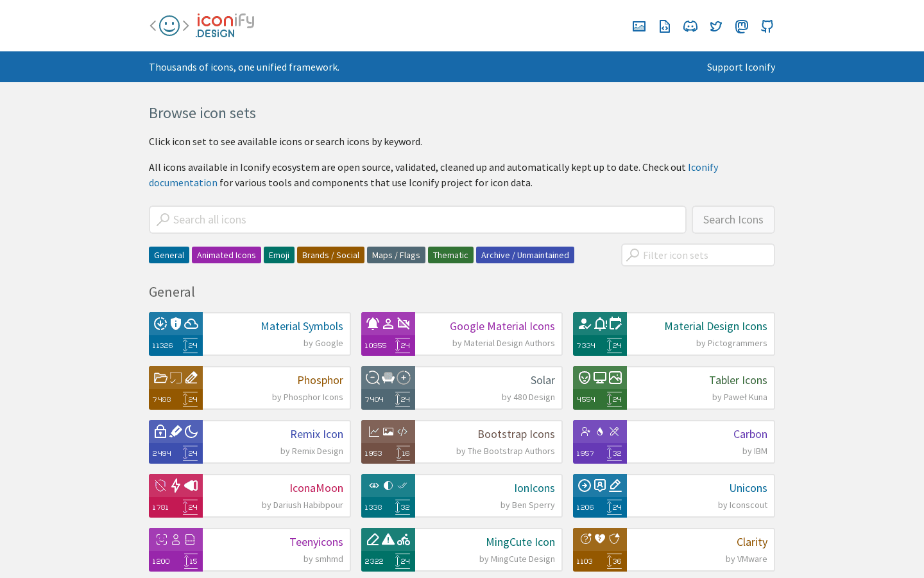
Task: Activate the Maps / Flags filter
Action: [x=396, y=255]
